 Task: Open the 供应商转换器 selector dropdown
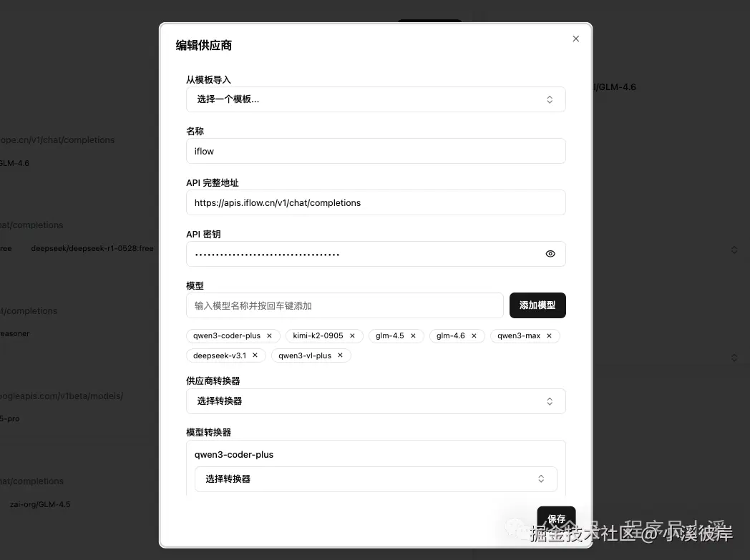[x=376, y=401]
